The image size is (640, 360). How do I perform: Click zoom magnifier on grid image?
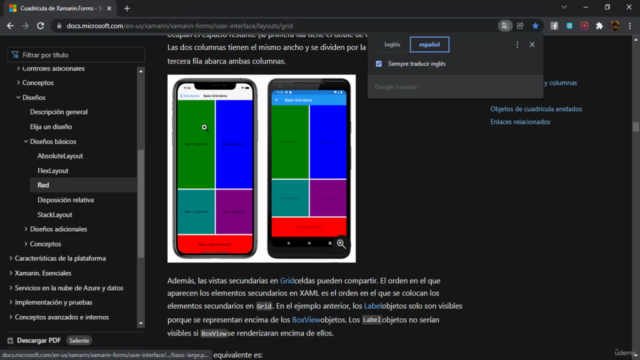tap(341, 244)
